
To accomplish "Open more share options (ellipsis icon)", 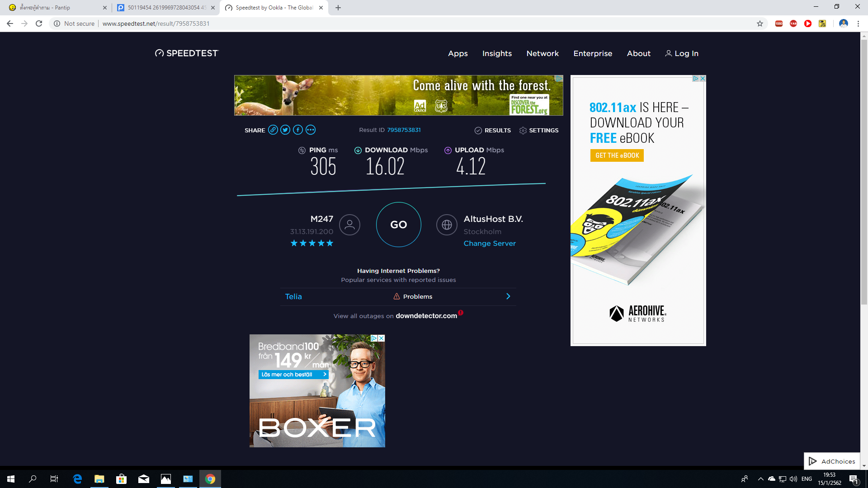I will (x=311, y=130).
